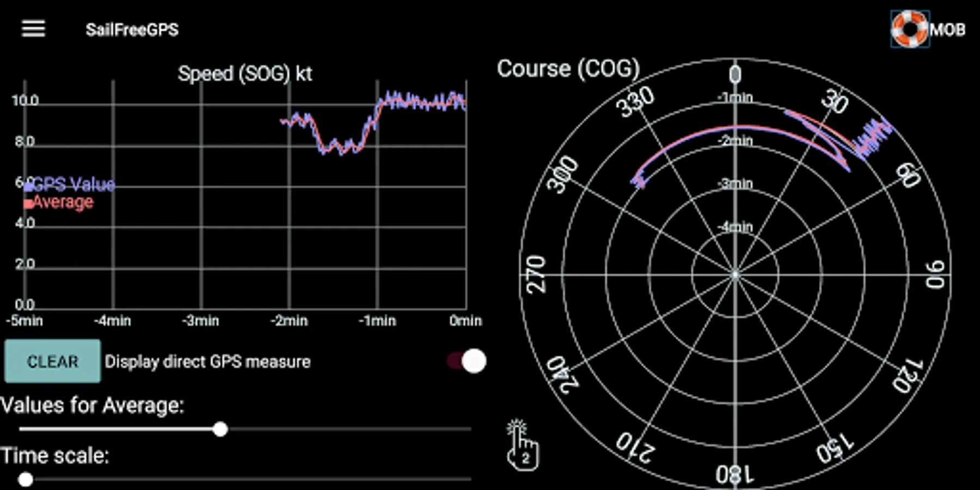Click the 0 degree compass label
The width and height of the screenshot is (980, 490).
(736, 75)
